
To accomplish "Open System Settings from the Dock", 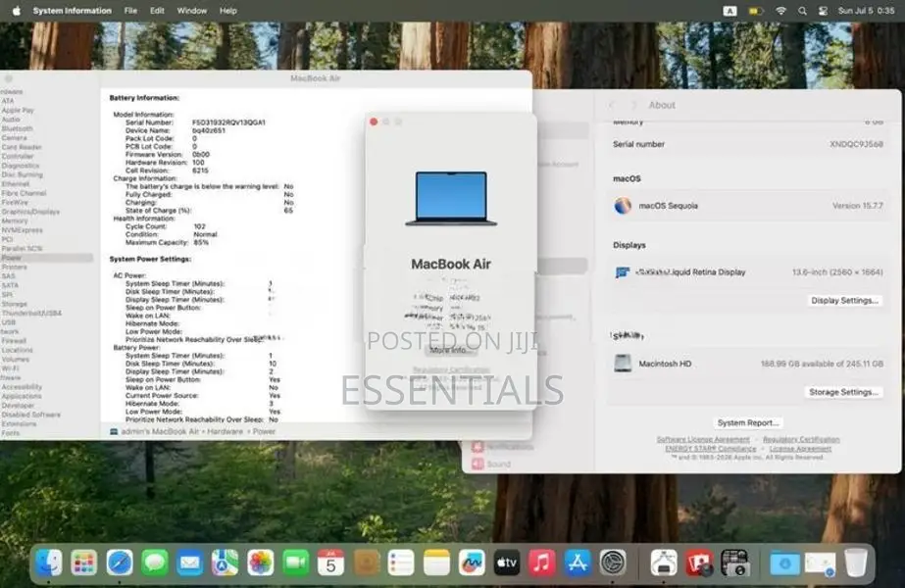I will coord(613,563).
